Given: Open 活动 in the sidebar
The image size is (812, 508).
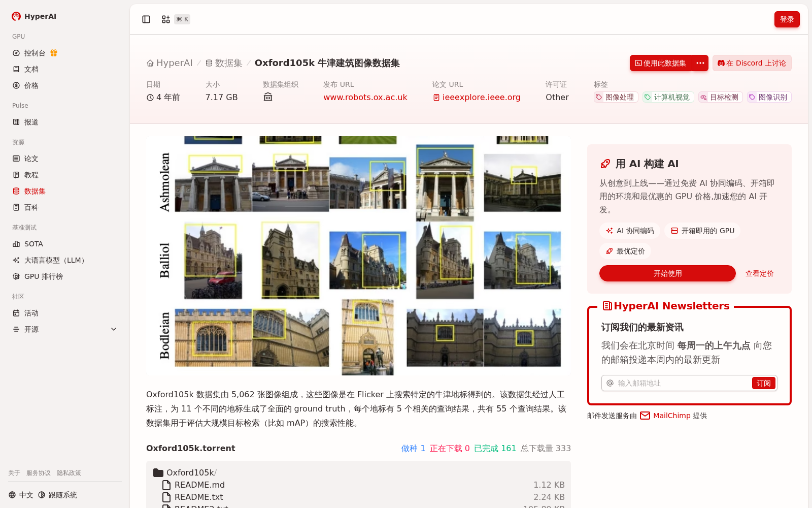Looking at the screenshot, I should click(31, 313).
